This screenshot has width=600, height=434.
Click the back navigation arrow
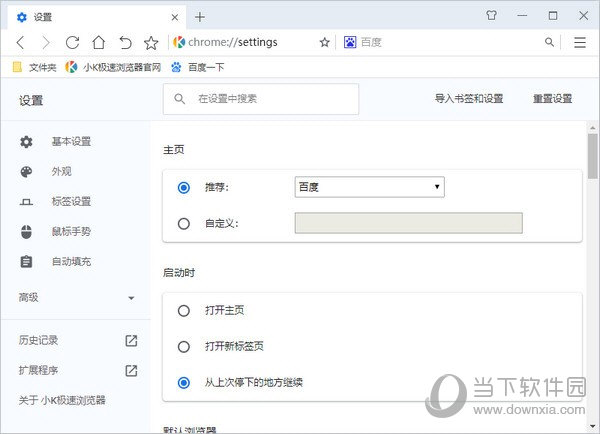tap(21, 42)
